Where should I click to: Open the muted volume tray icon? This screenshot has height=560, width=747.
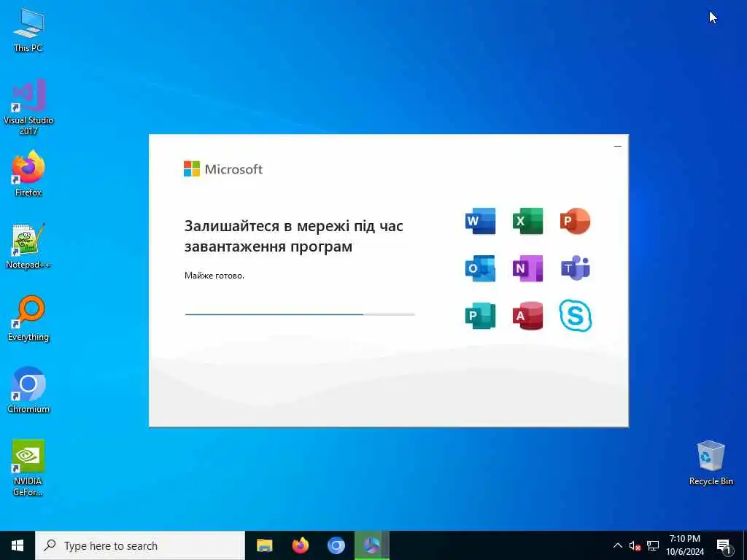tap(635, 545)
